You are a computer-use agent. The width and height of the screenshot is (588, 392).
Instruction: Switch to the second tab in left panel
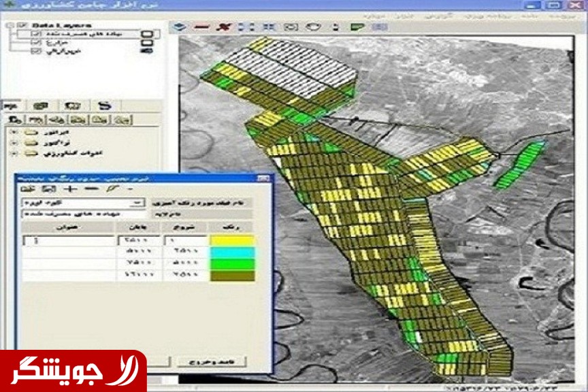tap(41, 105)
